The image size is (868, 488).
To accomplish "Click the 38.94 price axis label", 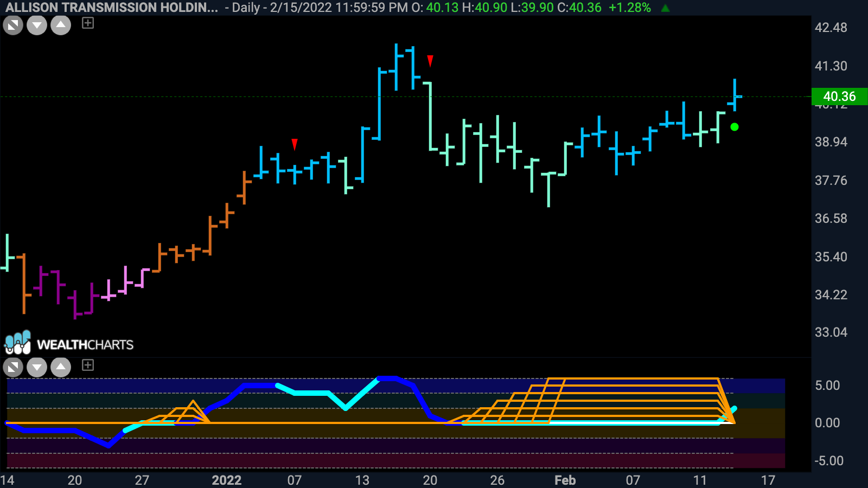I will pos(831,142).
